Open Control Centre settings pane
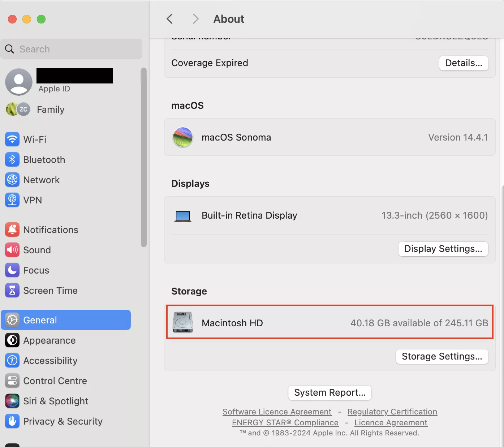The width and height of the screenshot is (504, 447). tap(55, 381)
